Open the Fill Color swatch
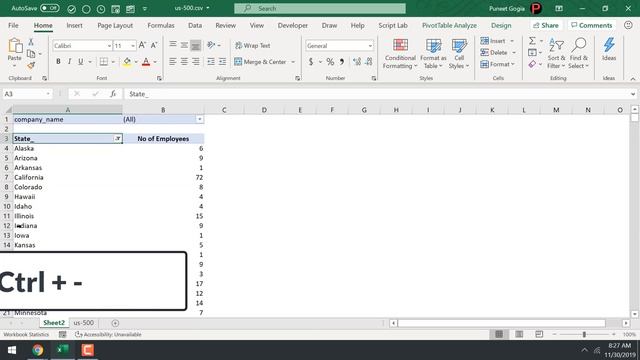Image resolution: width=640 pixels, height=360 pixels. pos(127,62)
